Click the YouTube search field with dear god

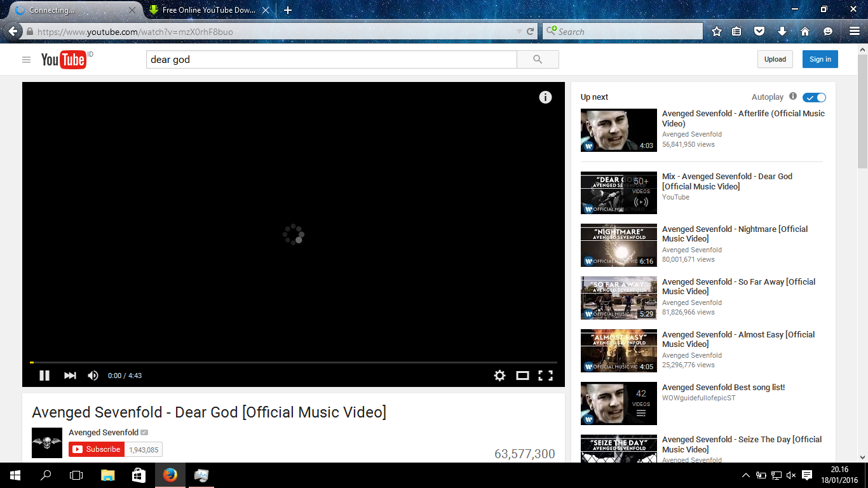click(331, 59)
